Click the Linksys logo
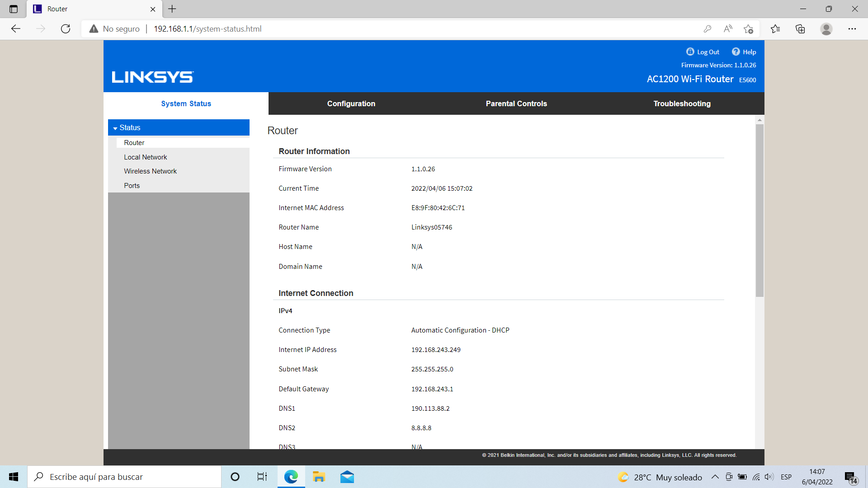This screenshot has height=488, width=868. [153, 77]
